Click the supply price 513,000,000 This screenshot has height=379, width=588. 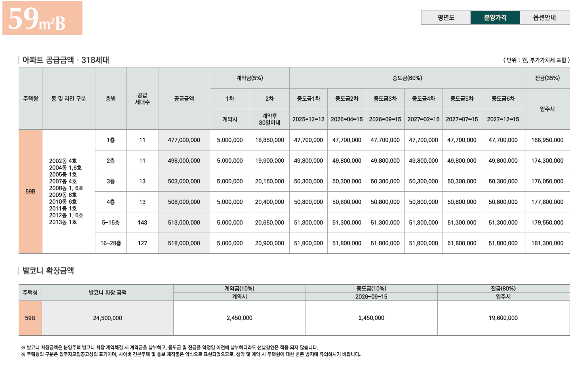[184, 222]
